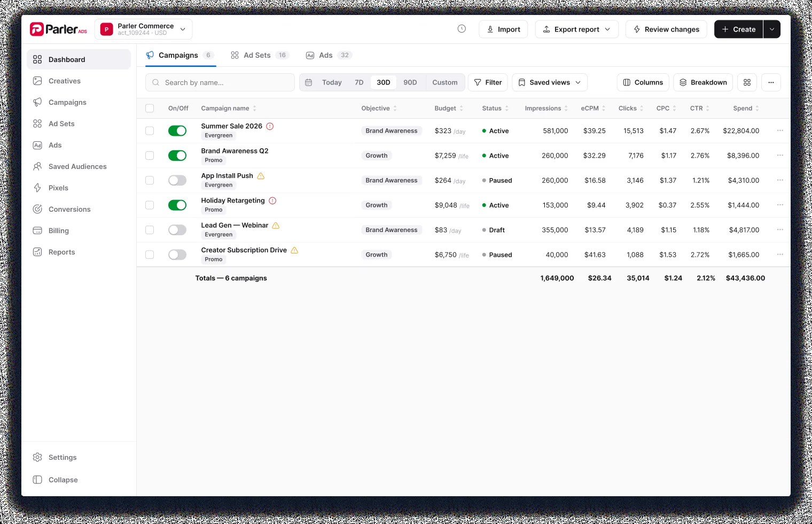Open the Filter button
The image size is (812, 524).
[488, 82]
